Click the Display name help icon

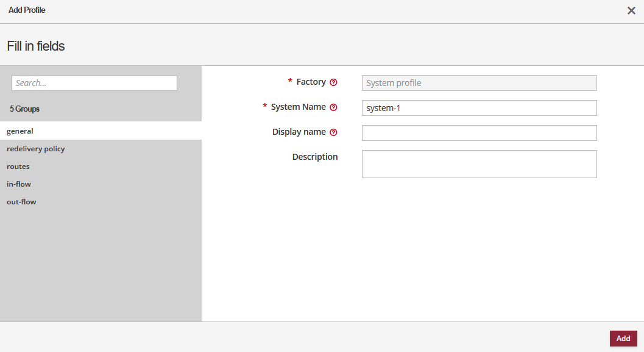(x=333, y=132)
